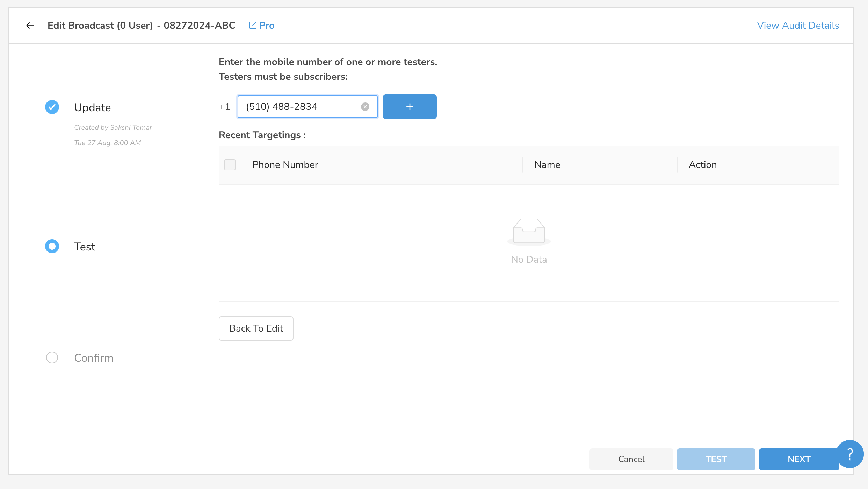
Task: Select the Confirm step circle indicator
Action: click(x=52, y=357)
